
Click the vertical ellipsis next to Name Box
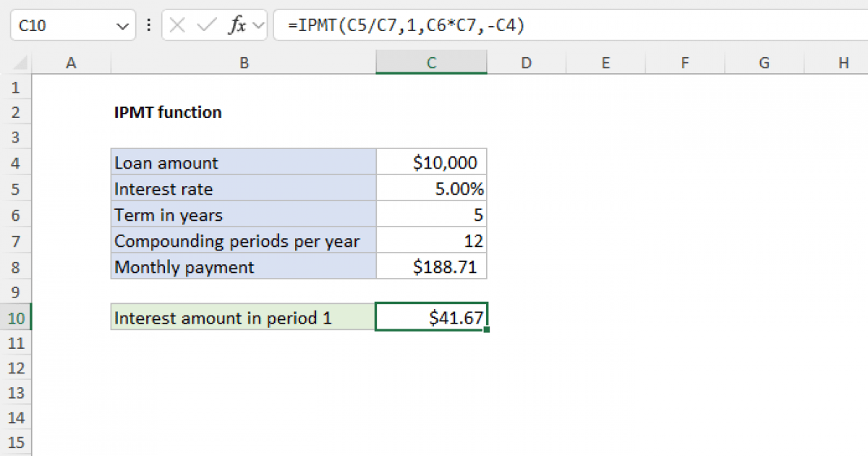coord(148,25)
